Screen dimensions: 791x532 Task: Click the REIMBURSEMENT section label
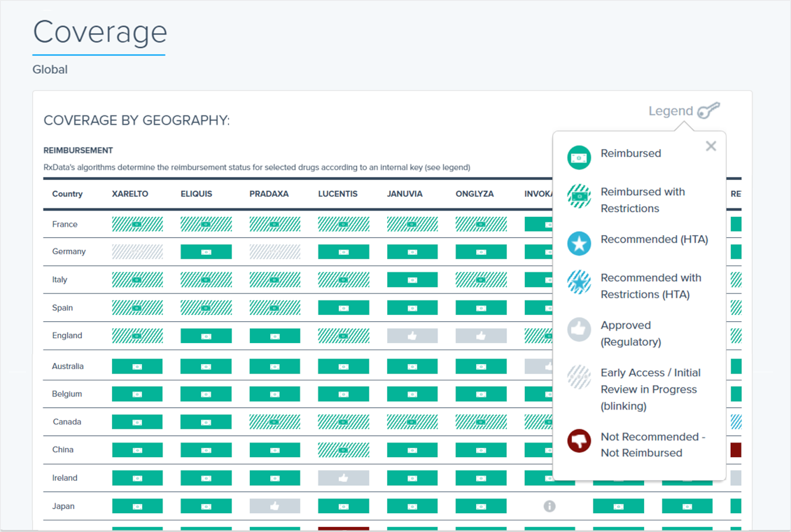click(78, 150)
